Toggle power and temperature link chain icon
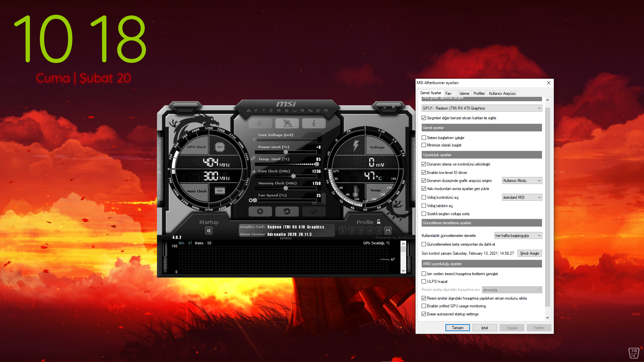Viewport: 644px width, 362px height. point(253,158)
